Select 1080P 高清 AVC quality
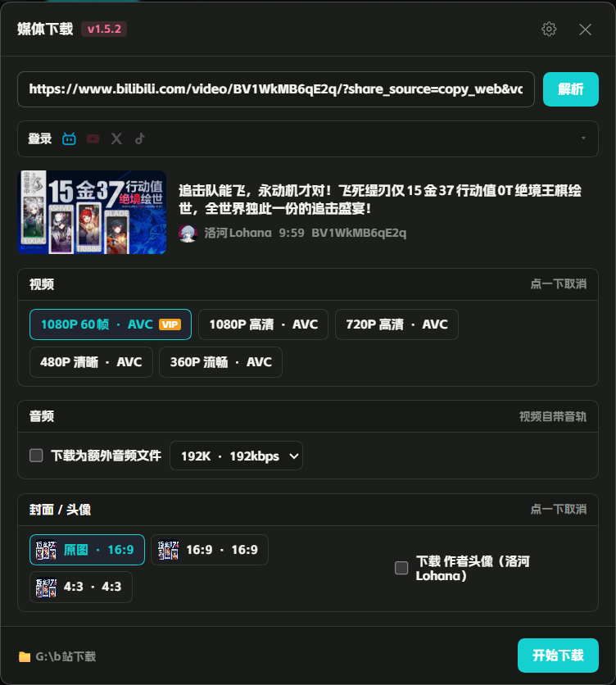 click(x=263, y=324)
